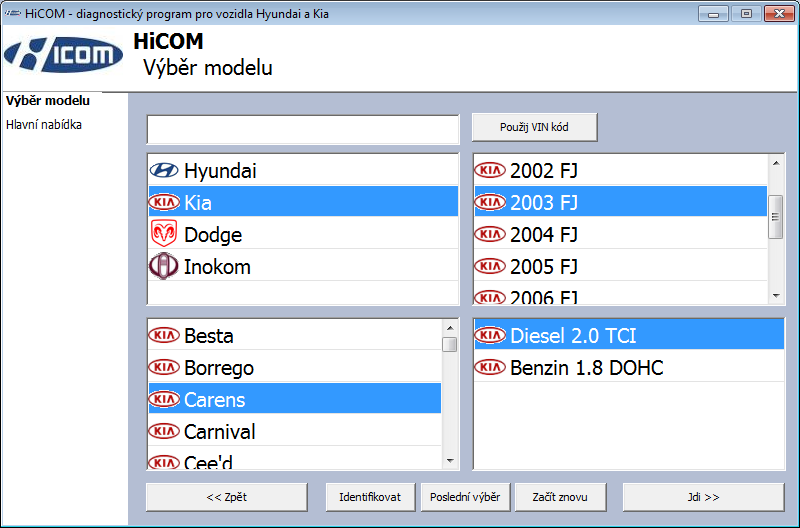Viewport: 800px width, 528px height.
Task: Pick the Cee'd model
Action: [295, 459]
